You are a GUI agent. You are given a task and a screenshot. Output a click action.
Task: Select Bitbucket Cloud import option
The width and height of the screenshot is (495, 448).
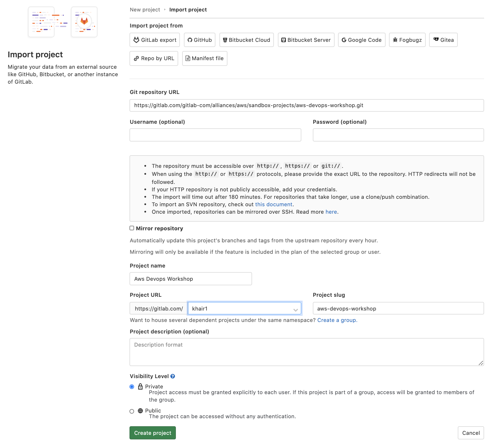click(x=247, y=40)
